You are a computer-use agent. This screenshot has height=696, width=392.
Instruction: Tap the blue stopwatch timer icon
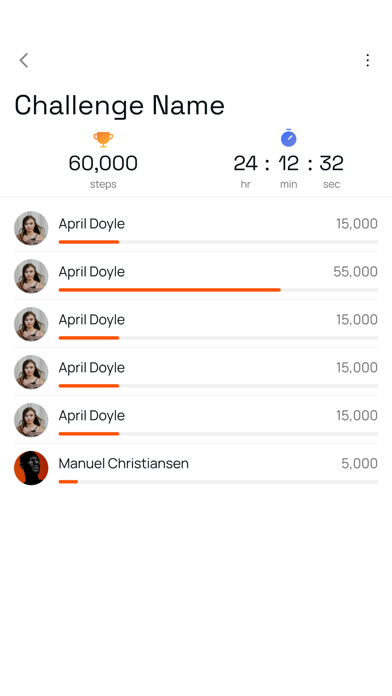click(289, 138)
